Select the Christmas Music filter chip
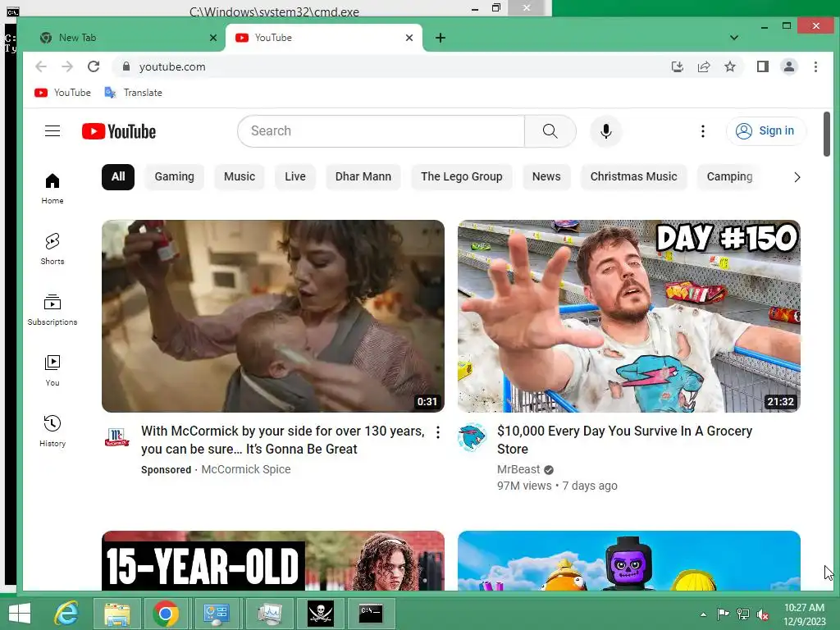 (x=634, y=177)
